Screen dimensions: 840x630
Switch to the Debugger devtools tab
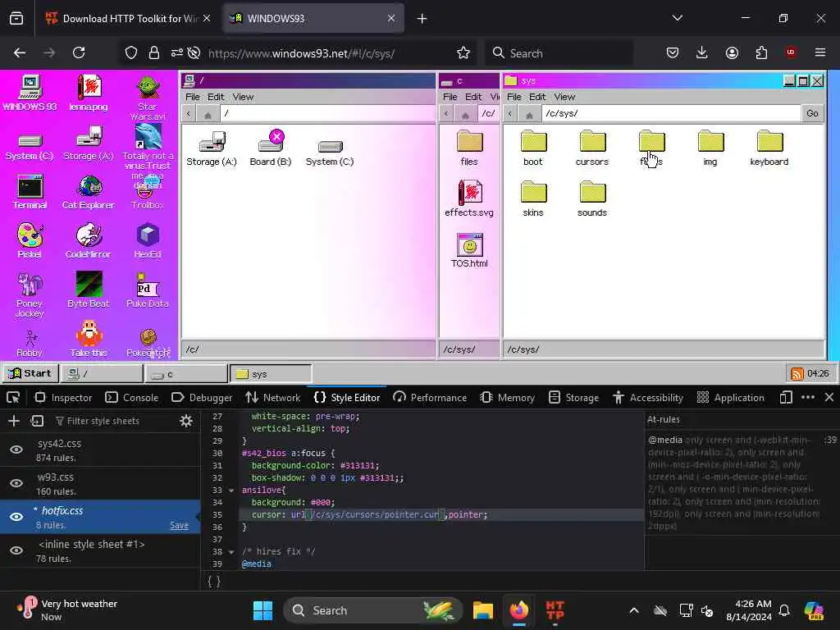(202, 398)
